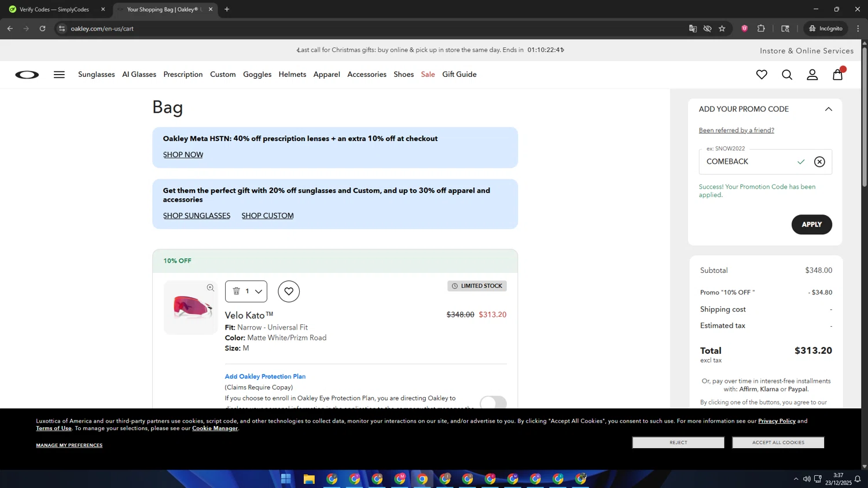Screen dimensions: 868x488
Task: Open the AI Glasses menu
Action: (139, 75)
